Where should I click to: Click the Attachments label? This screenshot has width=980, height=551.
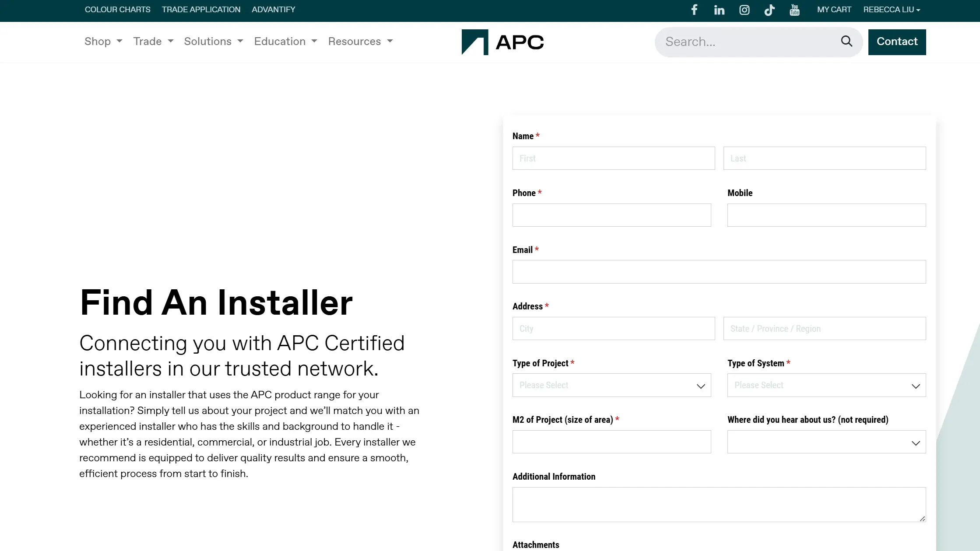536,545
